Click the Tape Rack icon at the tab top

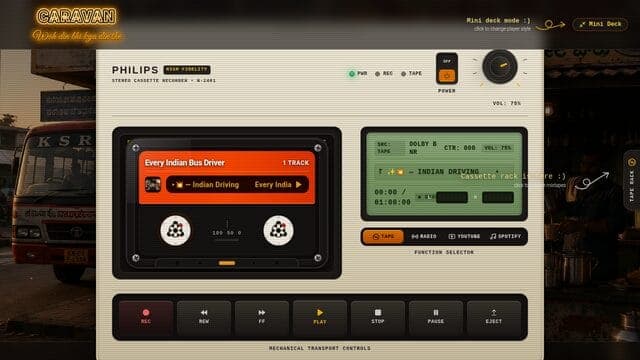point(632,162)
